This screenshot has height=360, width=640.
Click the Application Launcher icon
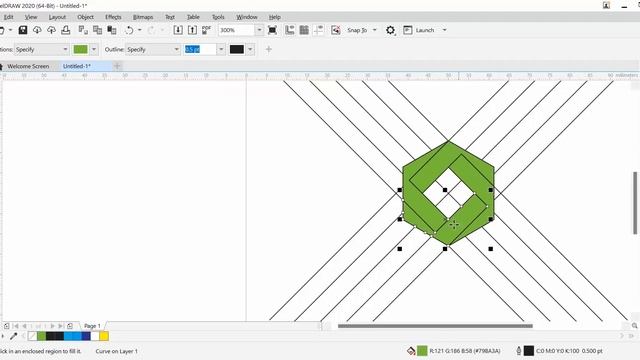click(x=408, y=30)
